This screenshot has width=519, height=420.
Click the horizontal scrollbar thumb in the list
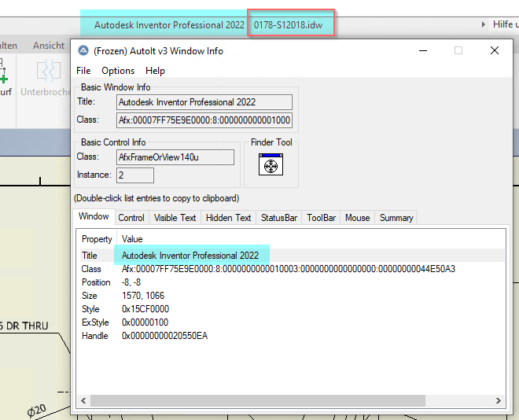pyautogui.click(x=257, y=401)
